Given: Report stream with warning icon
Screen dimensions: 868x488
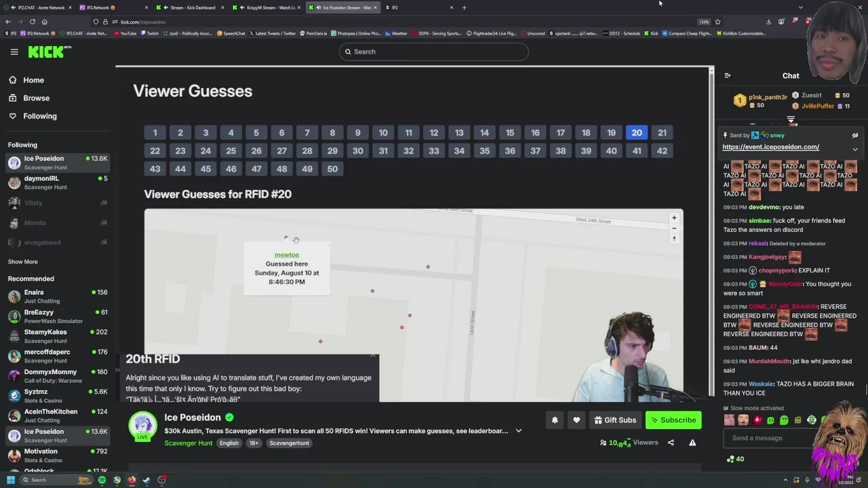Looking at the screenshot, I should [x=692, y=443].
